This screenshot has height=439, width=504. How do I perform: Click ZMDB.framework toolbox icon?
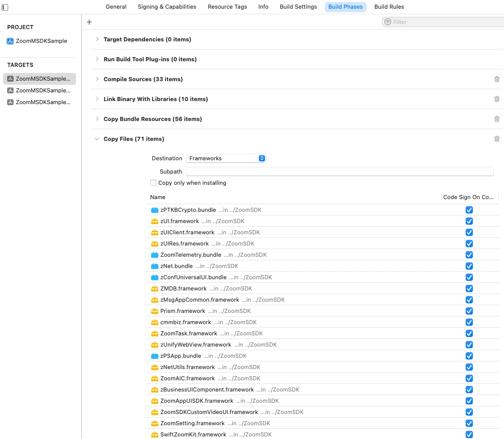point(155,288)
